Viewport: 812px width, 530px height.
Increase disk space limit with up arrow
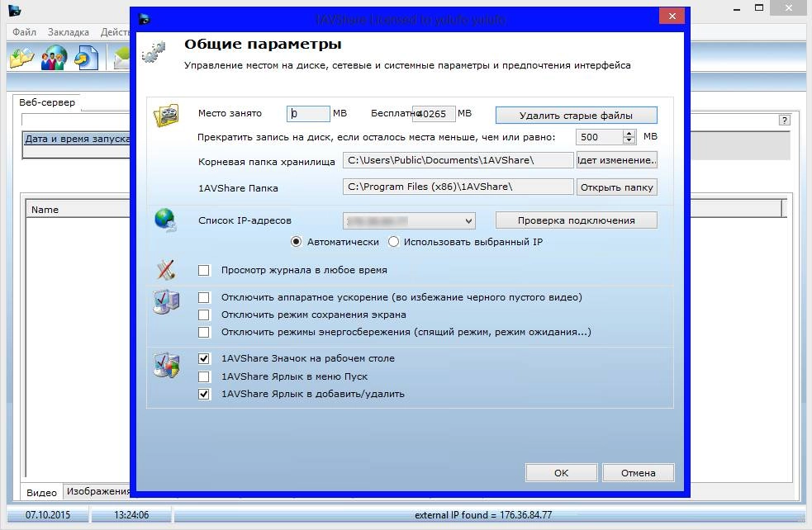point(629,134)
